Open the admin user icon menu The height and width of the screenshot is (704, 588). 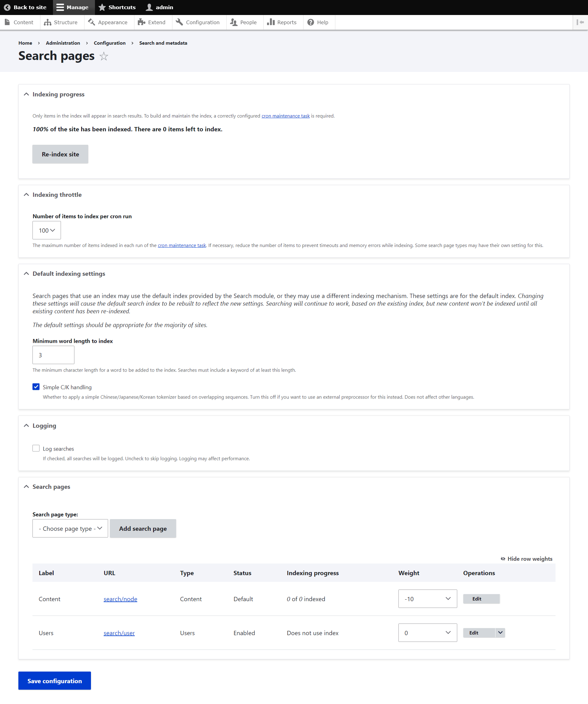149,7
